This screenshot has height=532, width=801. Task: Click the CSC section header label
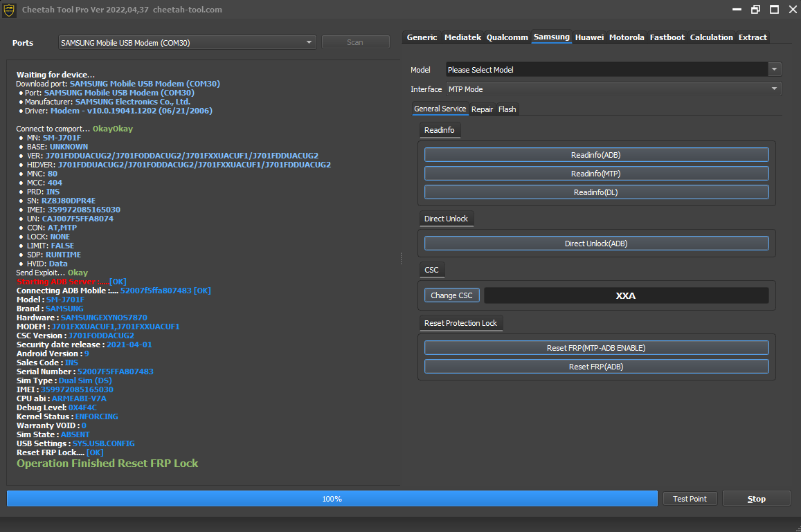pos(432,270)
